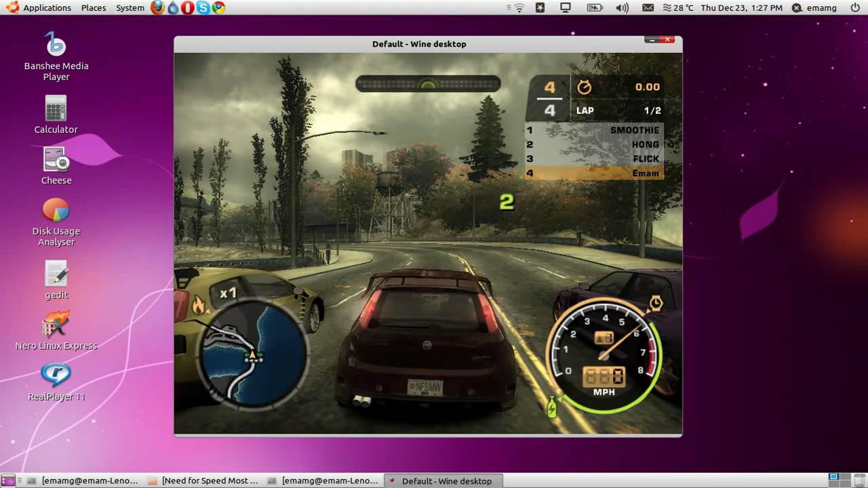Click the 0.00 race timer value
This screenshot has height=488, width=868.
[x=647, y=87]
